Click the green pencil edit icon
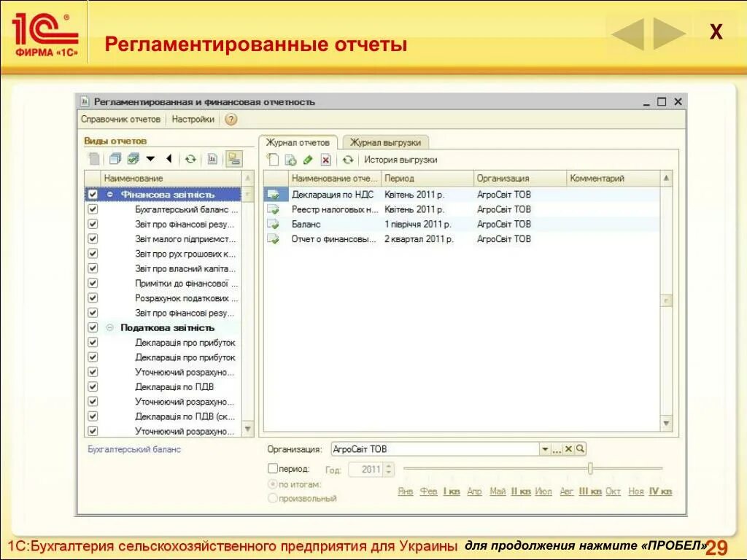This screenshot has width=747, height=560. coord(308,160)
